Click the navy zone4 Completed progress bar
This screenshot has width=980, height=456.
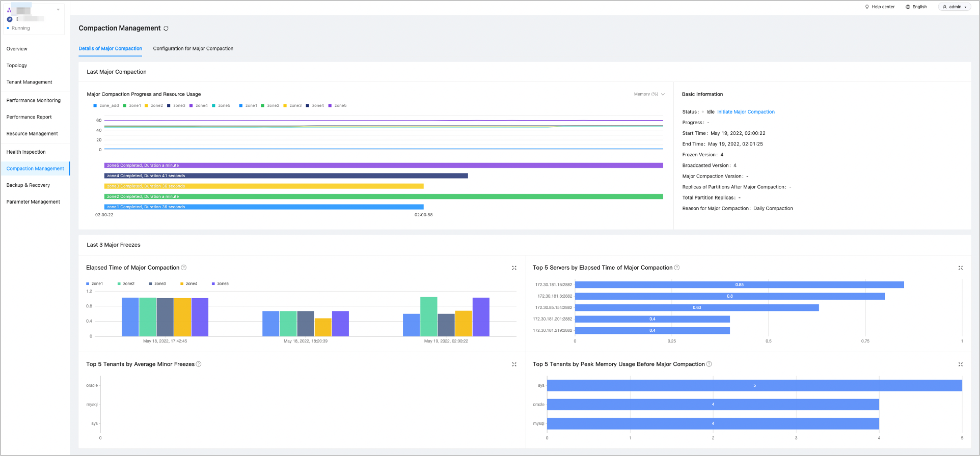(x=286, y=176)
